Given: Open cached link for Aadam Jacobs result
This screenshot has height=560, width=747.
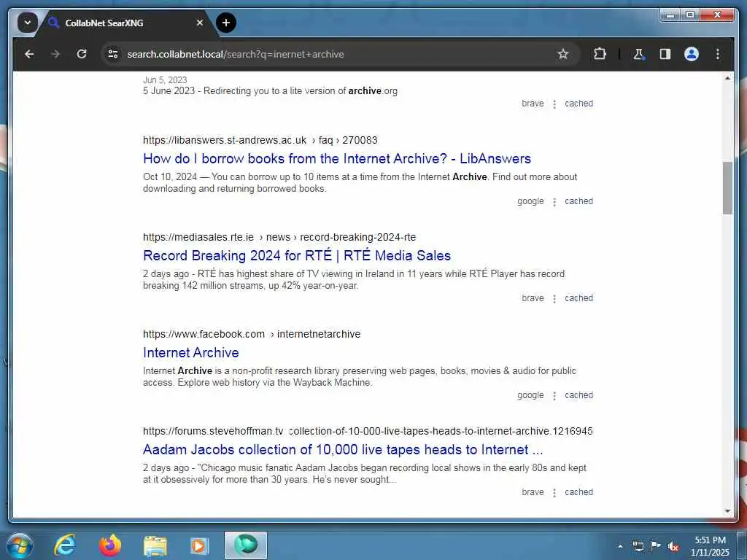Looking at the screenshot, I should click(x=578, y=492).
